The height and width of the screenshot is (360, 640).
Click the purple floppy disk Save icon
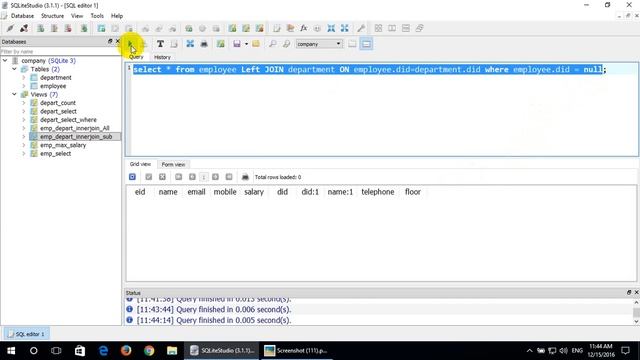pos(236,44)
